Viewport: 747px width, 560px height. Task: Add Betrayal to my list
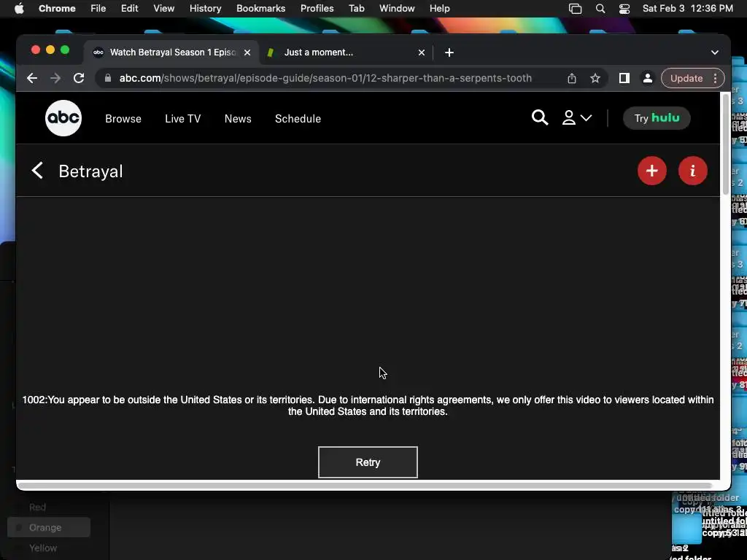coord(651,171)
